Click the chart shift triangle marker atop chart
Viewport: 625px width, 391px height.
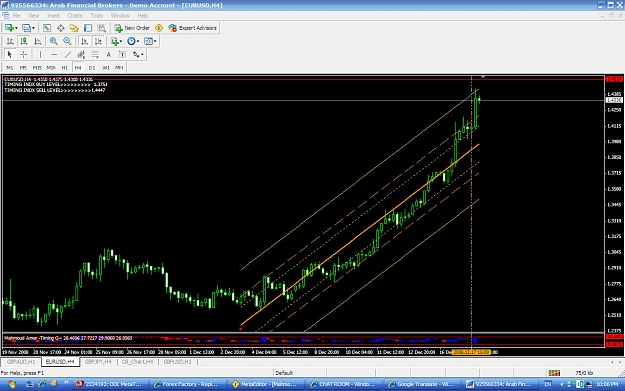click(x=483, y=76)
